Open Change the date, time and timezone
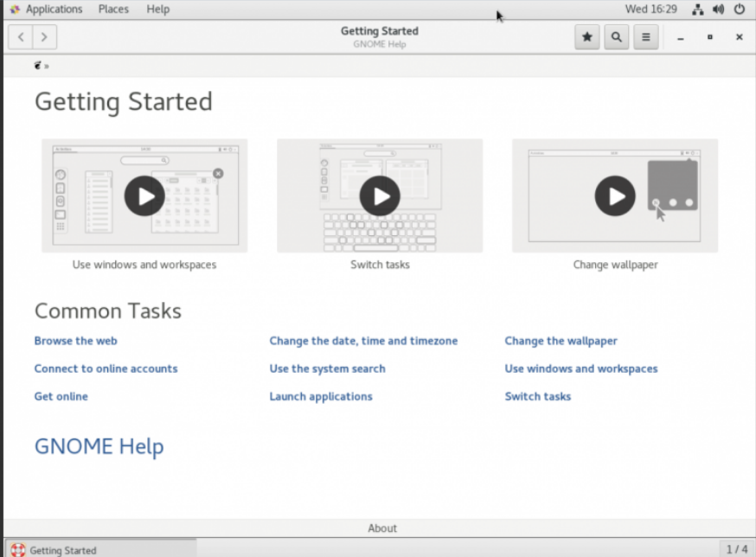The image size is (756, 557). coord(363,341)
